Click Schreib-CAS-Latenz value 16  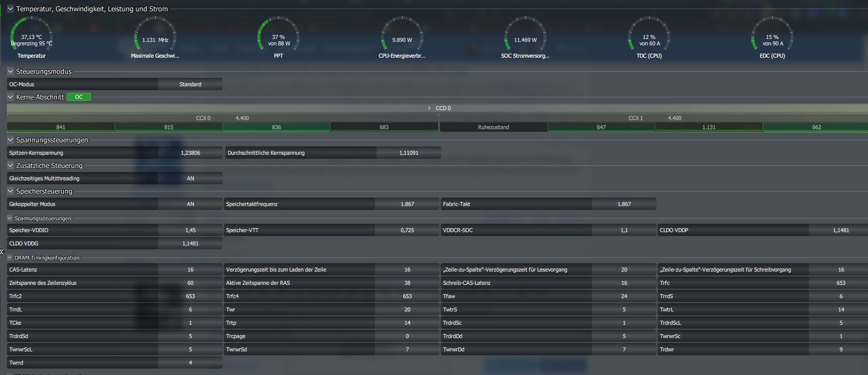(x=624, y=283)
